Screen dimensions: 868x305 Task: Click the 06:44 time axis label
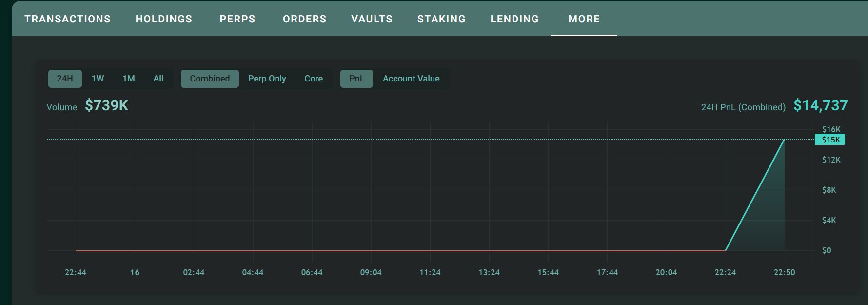312,272
